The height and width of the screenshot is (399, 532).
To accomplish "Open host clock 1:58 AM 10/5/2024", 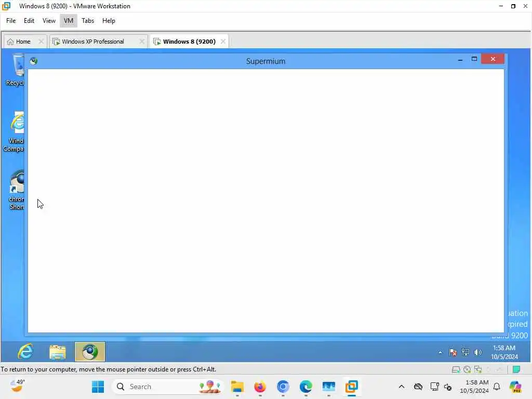I will pos(474,387).
